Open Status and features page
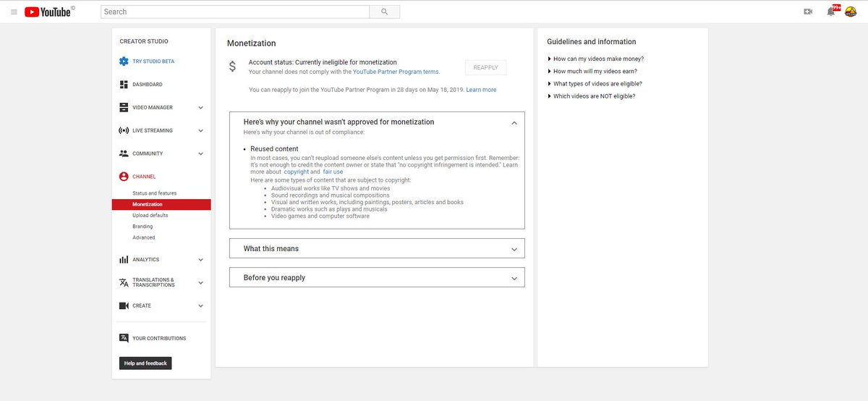Image resolution: width=868 pixels, height=401 pixels. pos(154,193)
